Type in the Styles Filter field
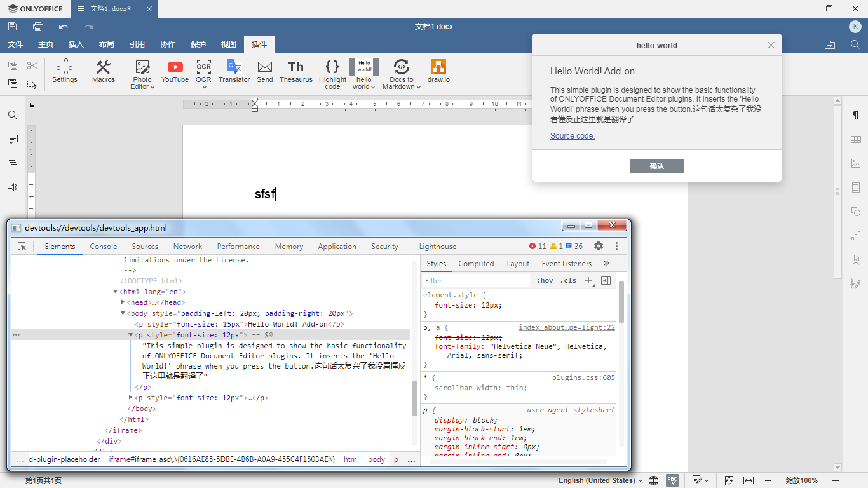Viewport: 868px width, 488px height. pyautogui.click(x=476, y=280)
